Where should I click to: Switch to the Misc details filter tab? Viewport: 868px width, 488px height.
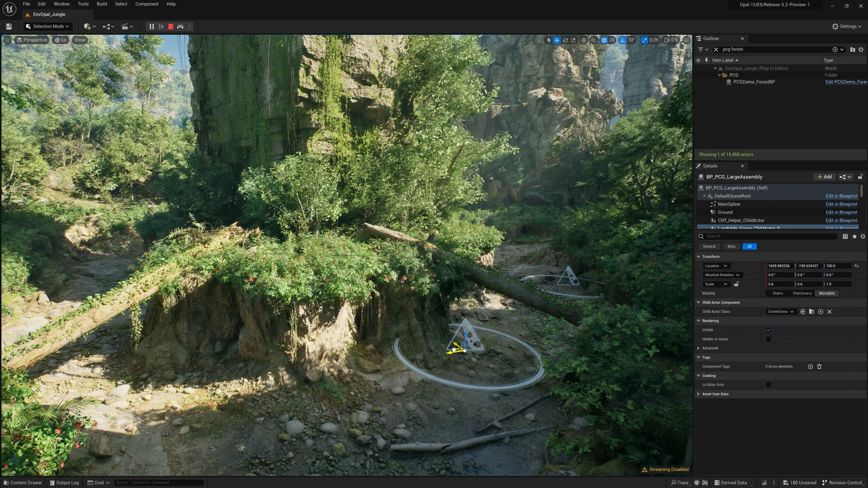click(x=731, y=246)
